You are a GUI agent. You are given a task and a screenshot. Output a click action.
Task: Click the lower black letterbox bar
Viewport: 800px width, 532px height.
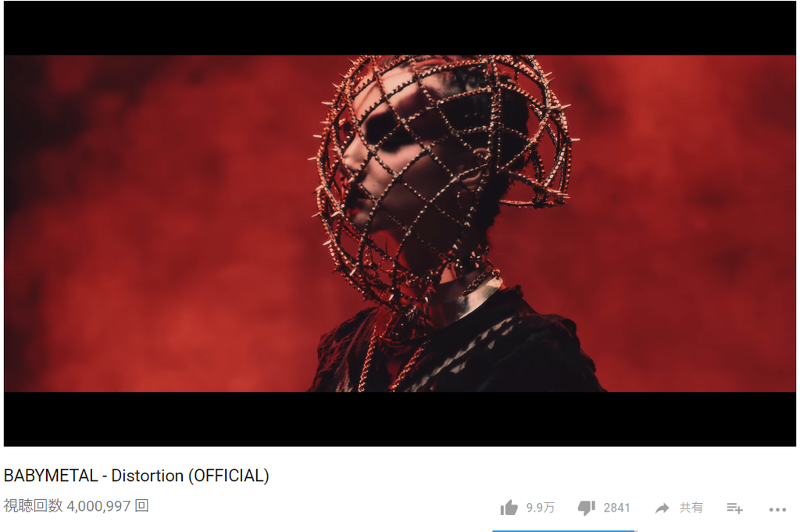pyautogui.click(x=400, y=419)
